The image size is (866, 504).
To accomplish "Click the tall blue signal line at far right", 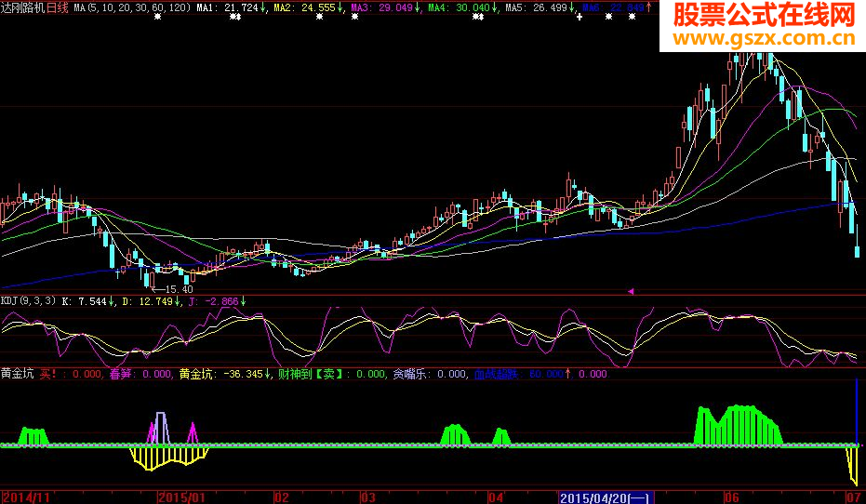I will point(857,412).
